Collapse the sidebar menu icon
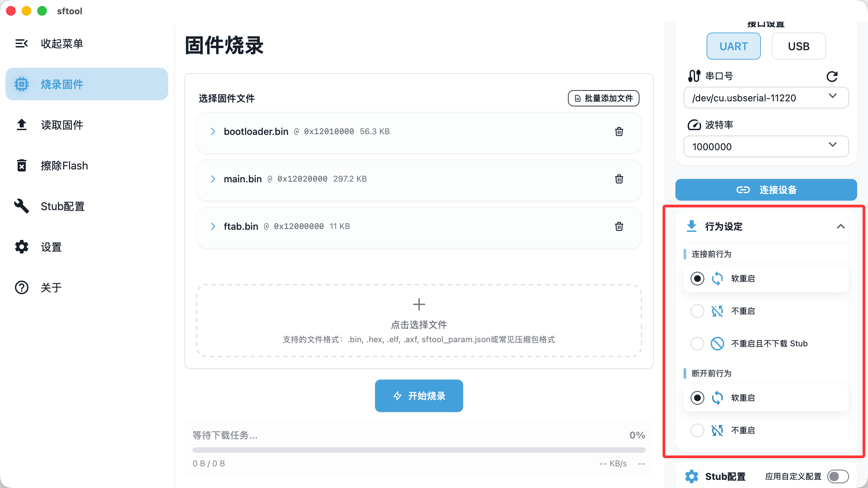This screenshot has width=868, height=488. coord(22,43)
